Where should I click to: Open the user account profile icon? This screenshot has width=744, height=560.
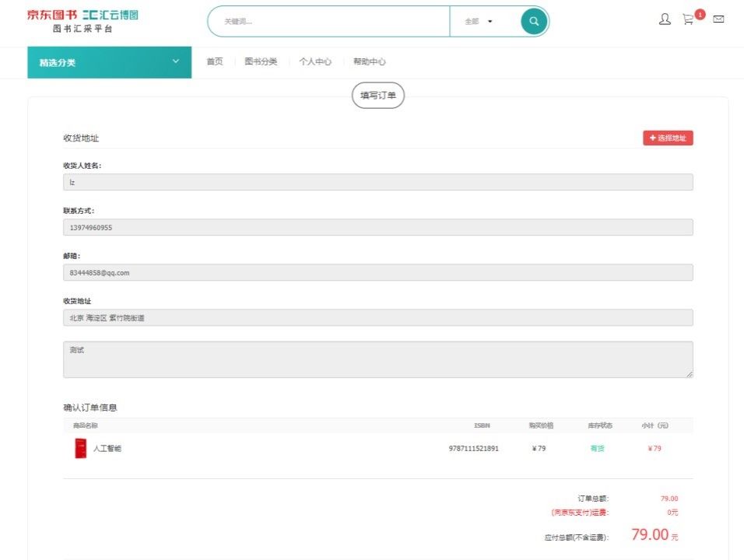[x=665, y=19]
